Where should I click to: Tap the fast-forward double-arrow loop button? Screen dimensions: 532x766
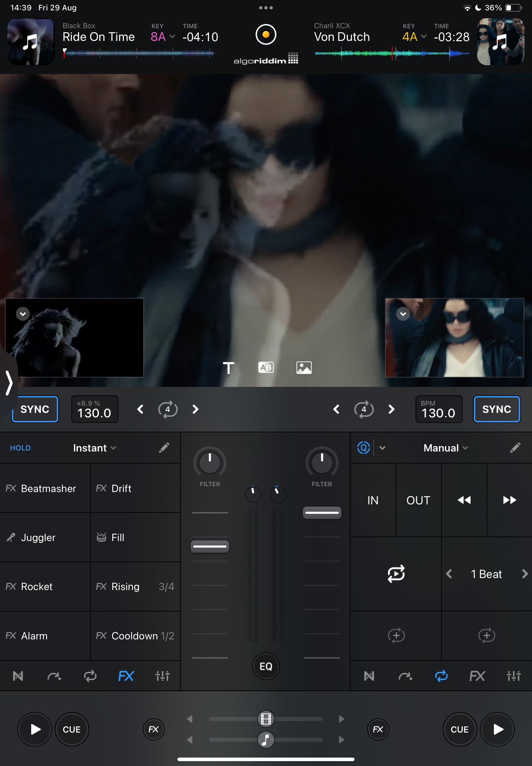coord(509,500)
